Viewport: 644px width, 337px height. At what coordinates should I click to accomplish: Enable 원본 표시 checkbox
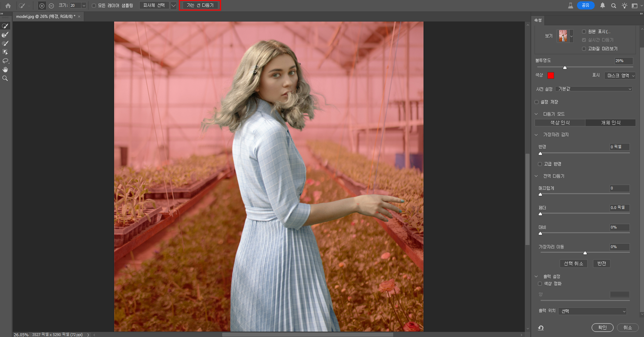point(584,31)
